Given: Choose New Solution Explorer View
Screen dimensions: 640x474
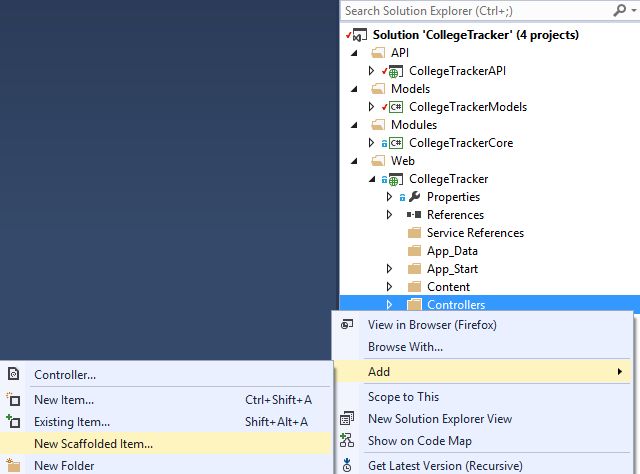Looking at the screenshot, I should (x=440, y=419).
